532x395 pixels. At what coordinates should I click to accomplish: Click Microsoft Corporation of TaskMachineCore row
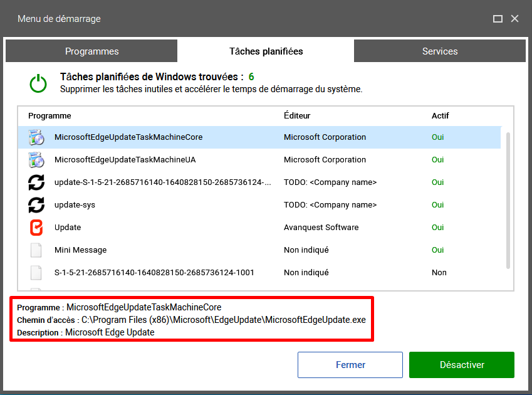click(325, 137)
